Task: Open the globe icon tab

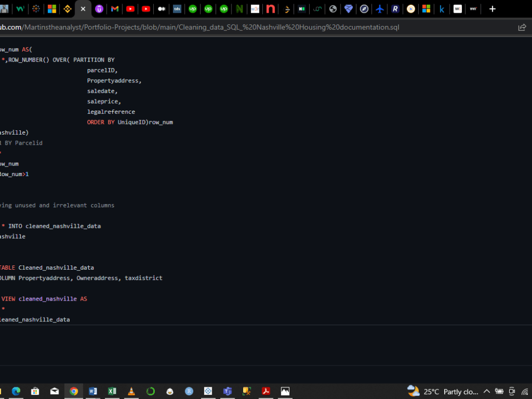Action: pyautogui.click(x=333, y=9)
